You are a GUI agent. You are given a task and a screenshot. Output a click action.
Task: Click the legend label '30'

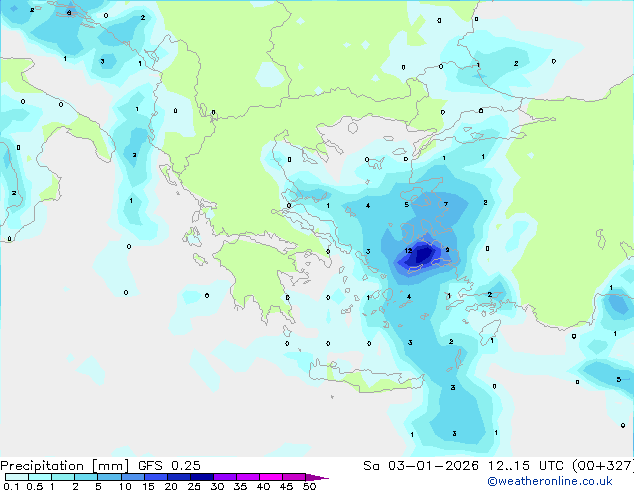[217, 486]
